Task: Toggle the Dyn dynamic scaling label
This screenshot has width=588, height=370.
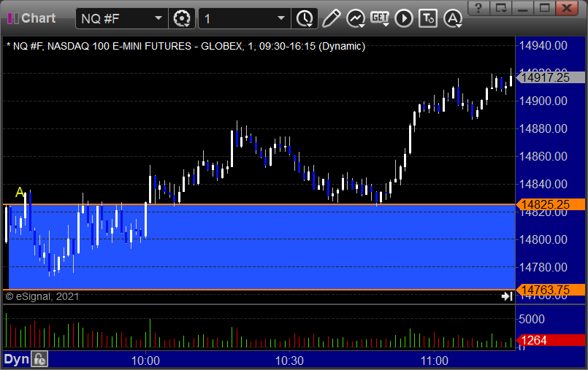Action: pyautogui.click(x=17, y=360)
